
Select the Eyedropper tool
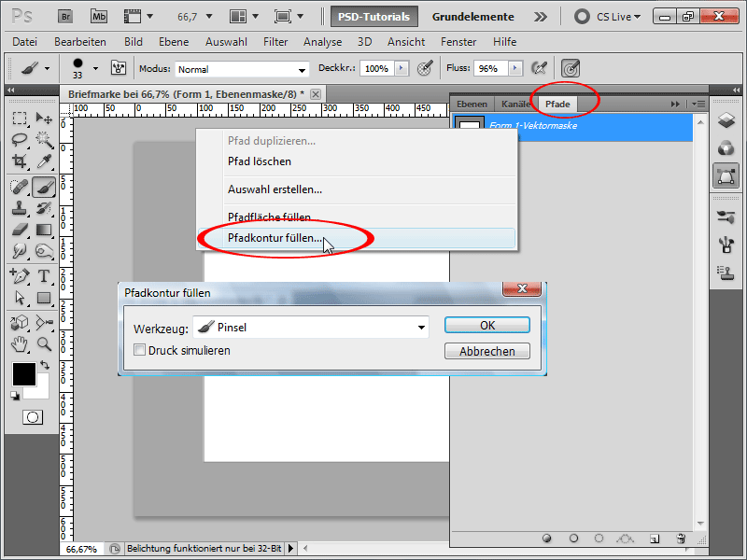pyautogui.click(x=44, y=161)
